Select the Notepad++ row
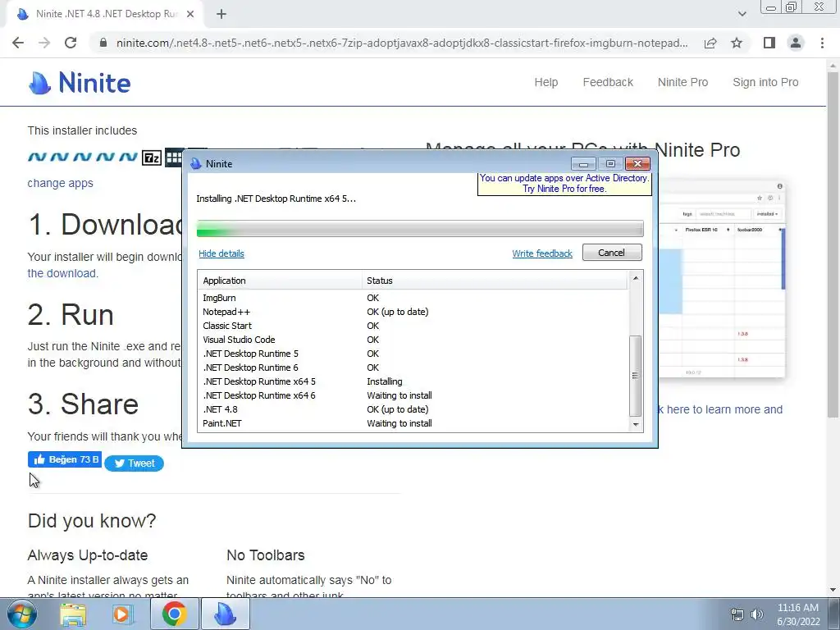Viewport: 840px width, 630px height. click(x=413, y=312)
